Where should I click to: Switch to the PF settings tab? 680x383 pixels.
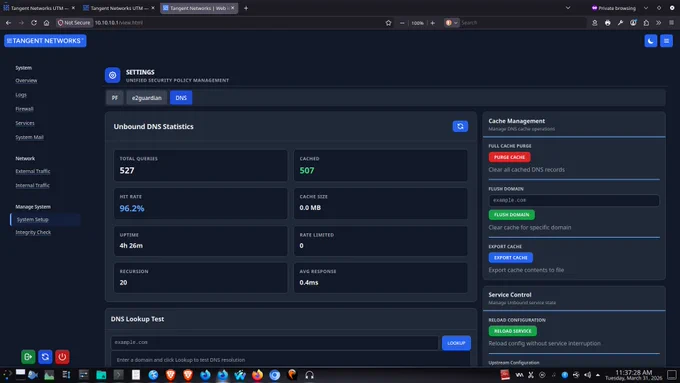[x=115, y=98]
